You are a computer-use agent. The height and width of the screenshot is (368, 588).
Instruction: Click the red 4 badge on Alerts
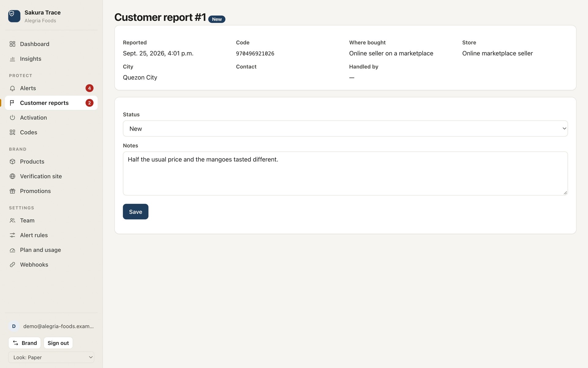tap(89, 88)
